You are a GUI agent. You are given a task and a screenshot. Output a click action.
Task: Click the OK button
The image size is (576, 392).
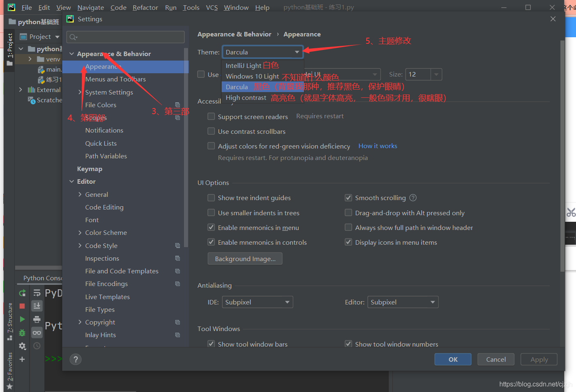click(453, 359)
